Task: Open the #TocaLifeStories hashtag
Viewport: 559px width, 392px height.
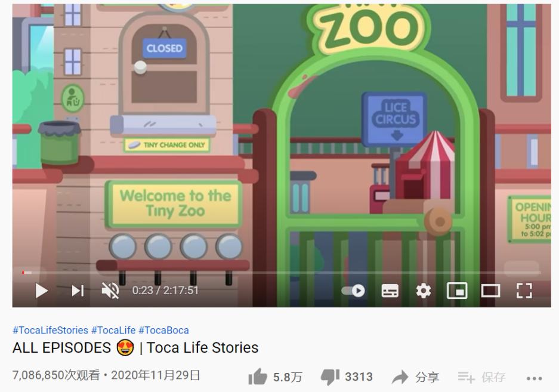Action: tap(50, 331)
